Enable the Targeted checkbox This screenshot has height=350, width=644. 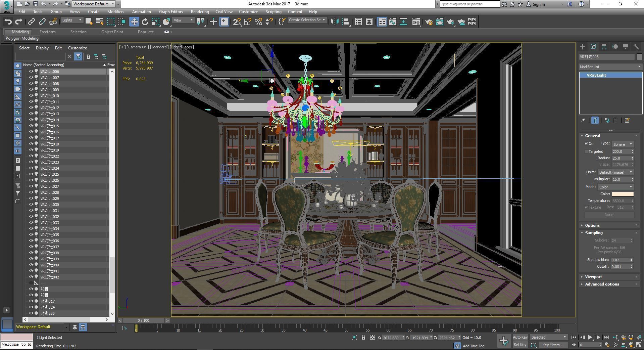point(586,151)
